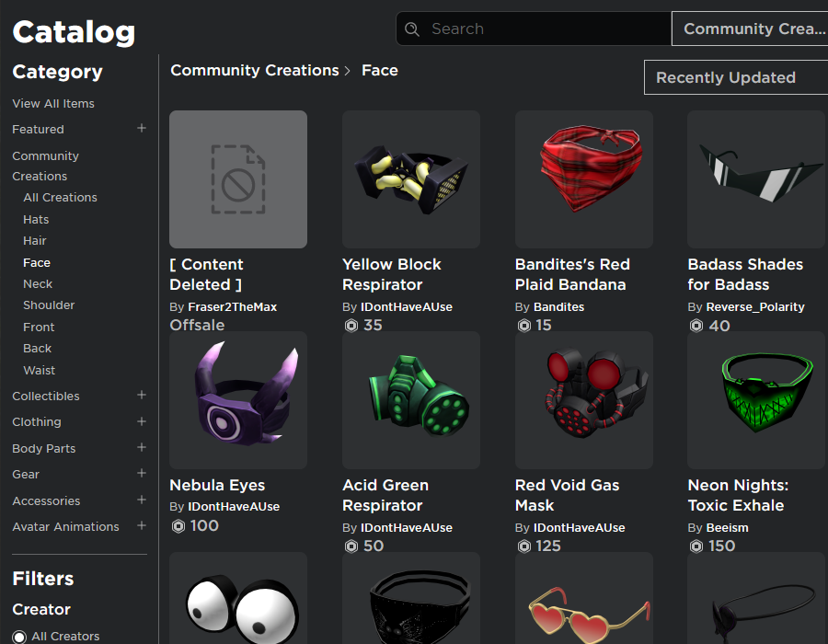Image resolution: width=828 pixels, height=644 pixels.
Task: Click the Robux icon beside price 50
Action: (351, 546)
